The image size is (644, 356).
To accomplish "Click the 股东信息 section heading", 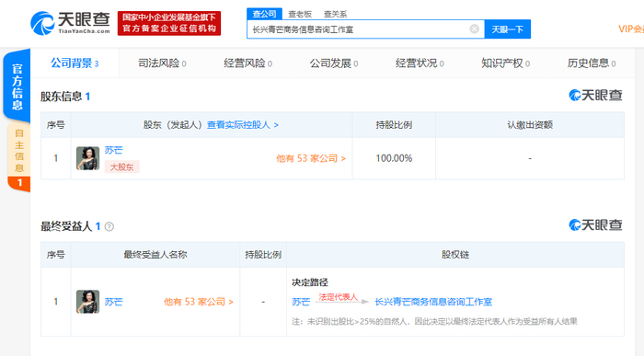I will click(x=61, y=97).
